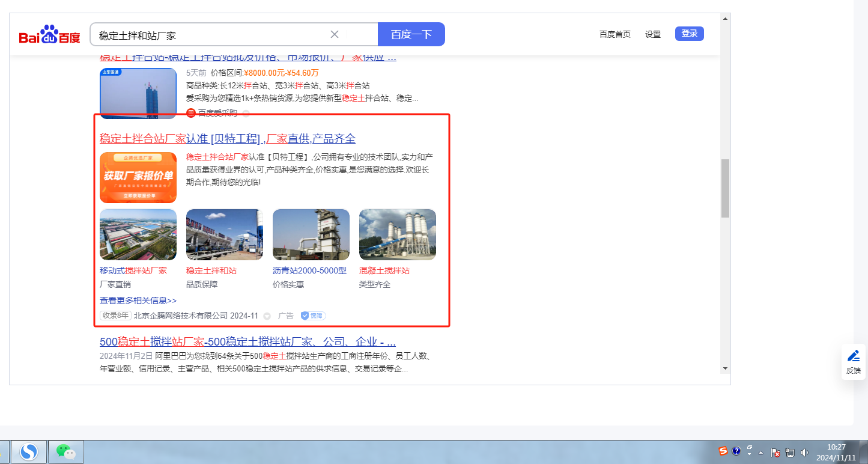The height and width of the screenshot is (464, 868).
Task: Click 北京企腾网络技术有限公司 advertiser name
Action: [x=181, y=316]
